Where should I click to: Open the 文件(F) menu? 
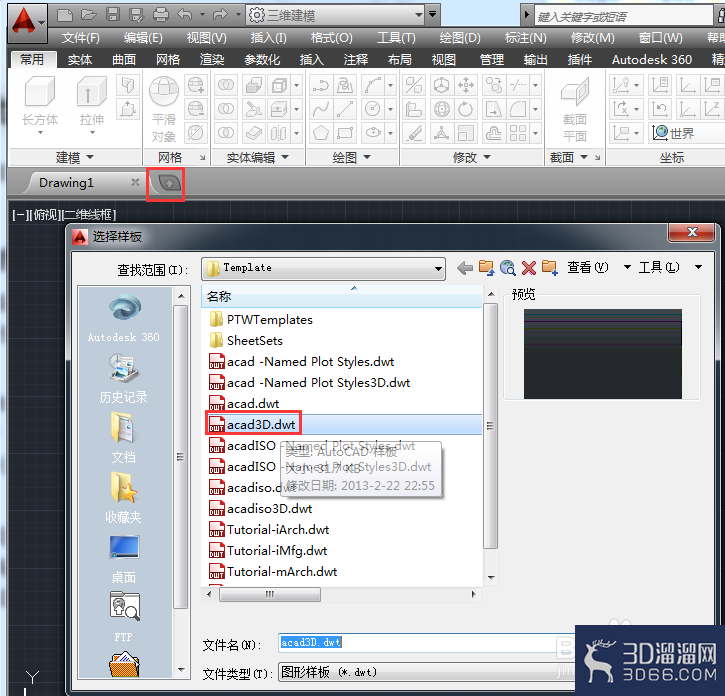coord(81,37)
